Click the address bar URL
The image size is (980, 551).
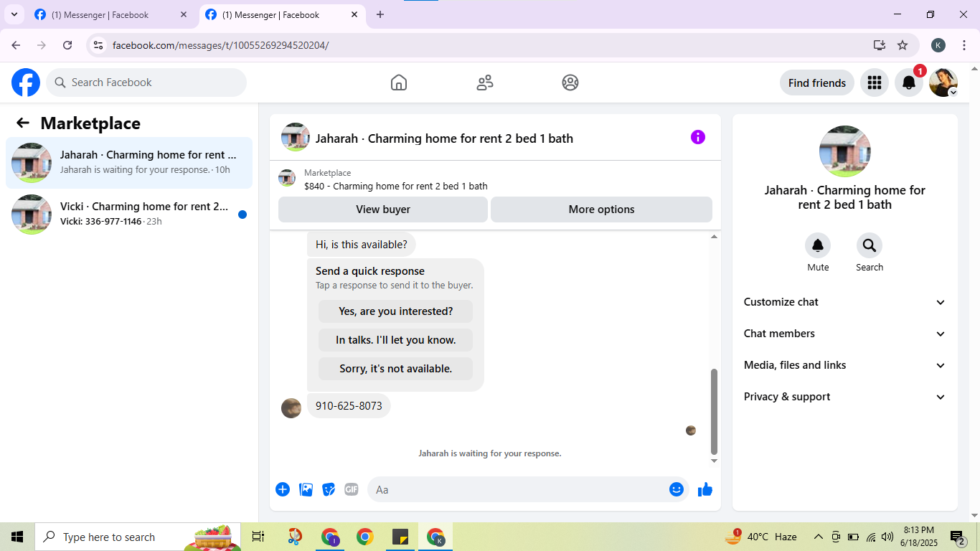click(x=221, y=45)
